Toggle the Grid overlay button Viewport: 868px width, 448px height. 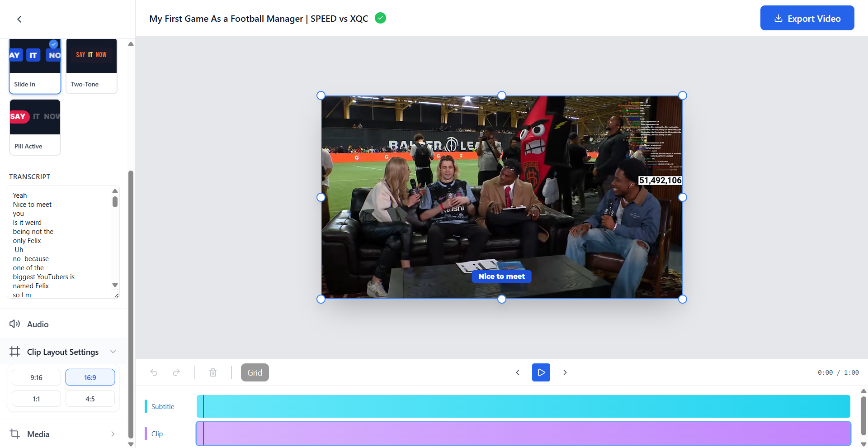(255, 372)
